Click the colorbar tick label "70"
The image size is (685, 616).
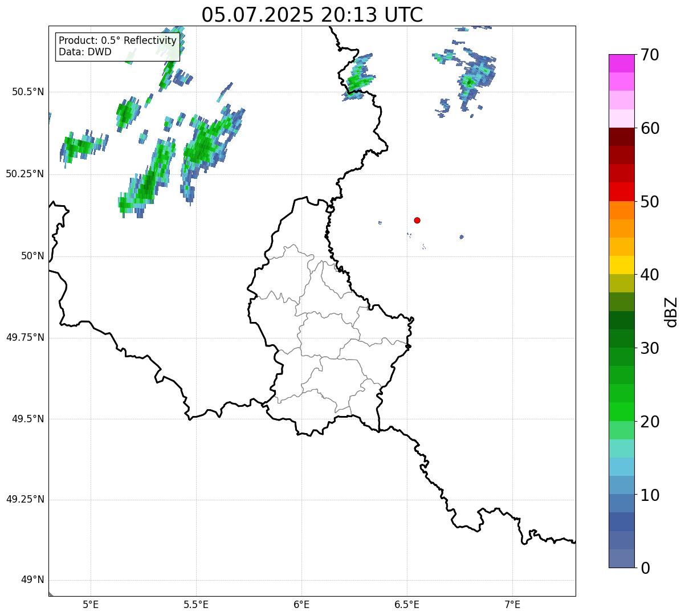(x=650, y=55)
